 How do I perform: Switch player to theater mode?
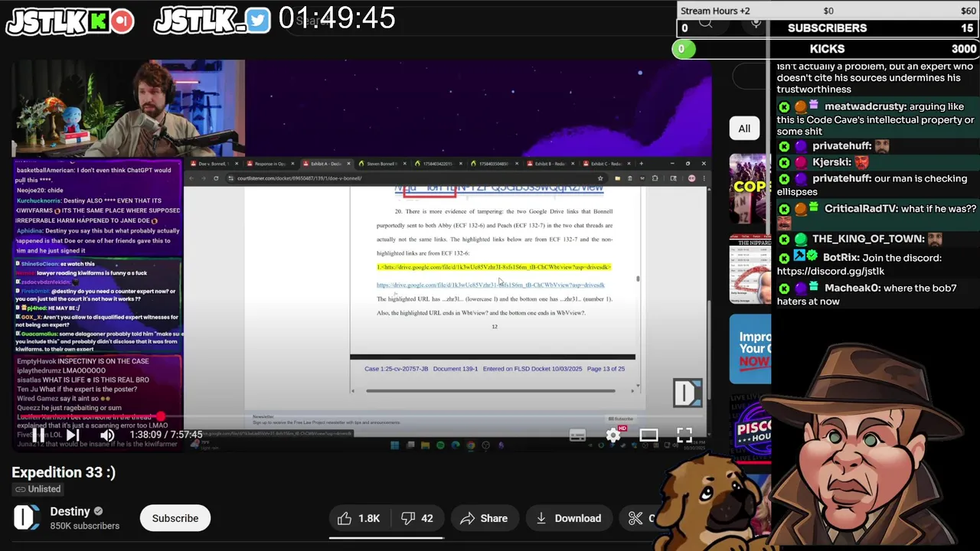coord(648,435)
